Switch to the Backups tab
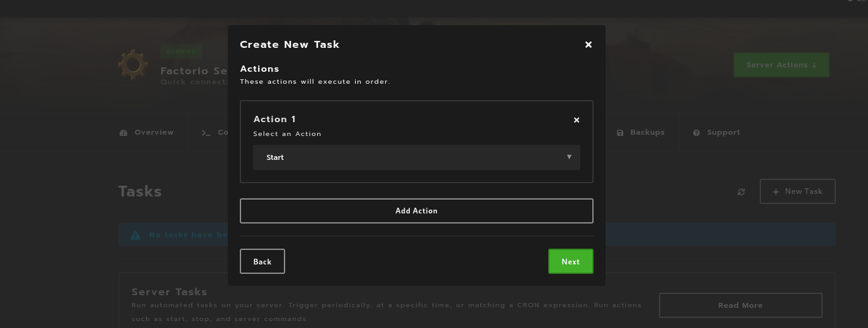Screen dimensions: 868x328 [641, 132]
